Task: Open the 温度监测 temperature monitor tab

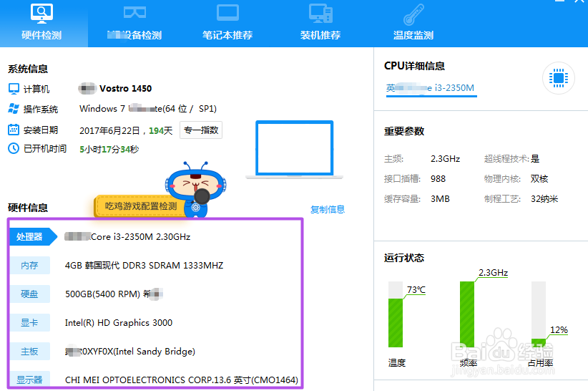Action: point(413,23)
